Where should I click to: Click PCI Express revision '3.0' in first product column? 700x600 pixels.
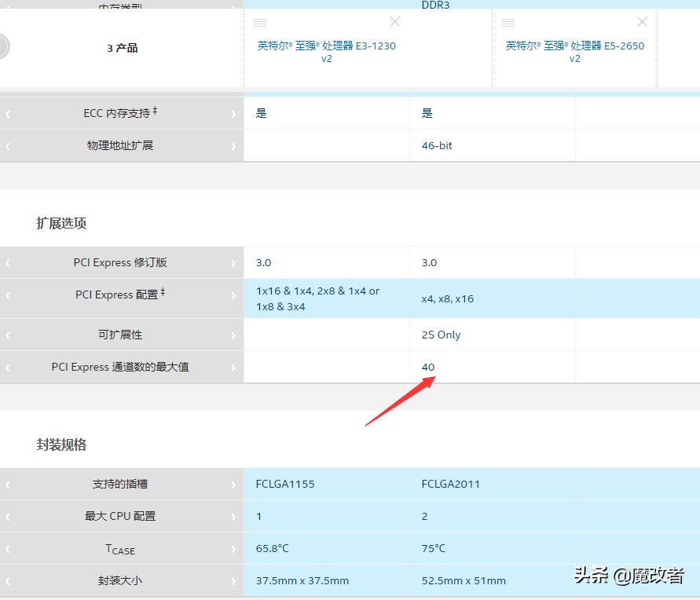(x=263, y=262)
